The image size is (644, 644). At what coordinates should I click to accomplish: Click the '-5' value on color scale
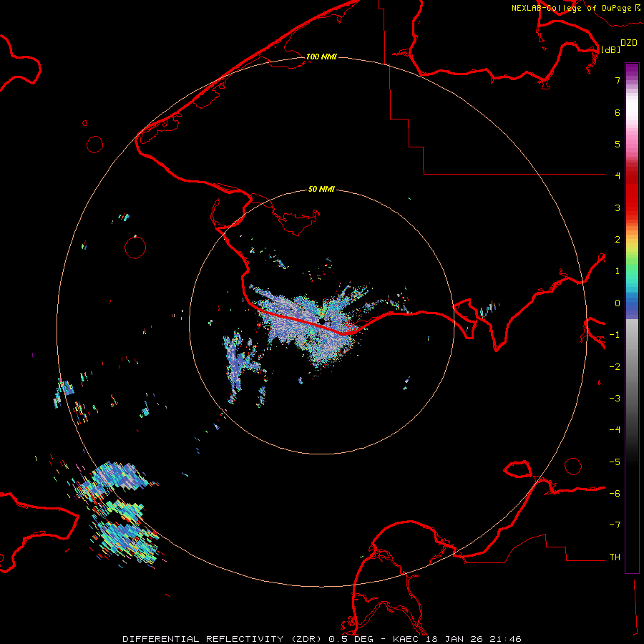615,462
